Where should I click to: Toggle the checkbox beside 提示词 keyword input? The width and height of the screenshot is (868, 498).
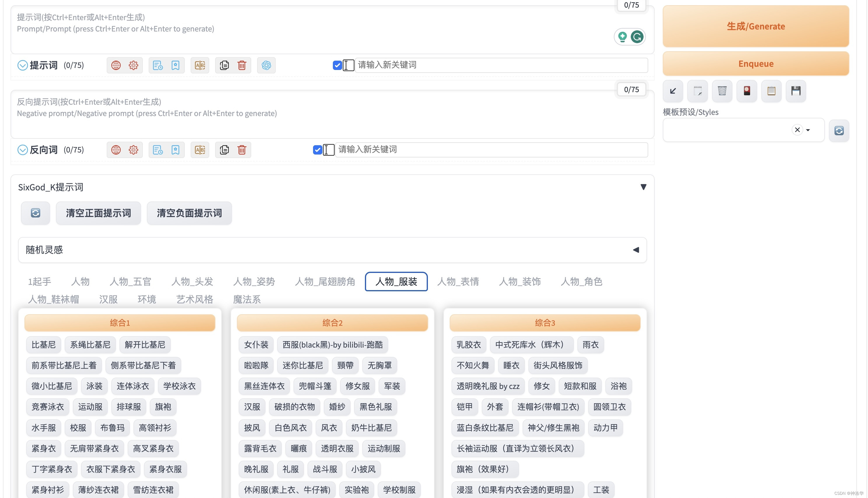point(337,65)
